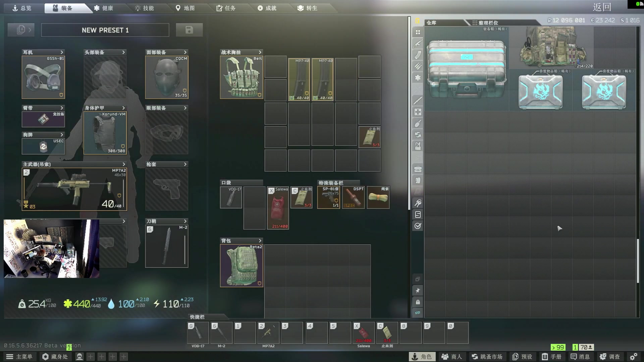Click the DSPT special equipment item
Viewport: 644px width, 362px height.
353,197
